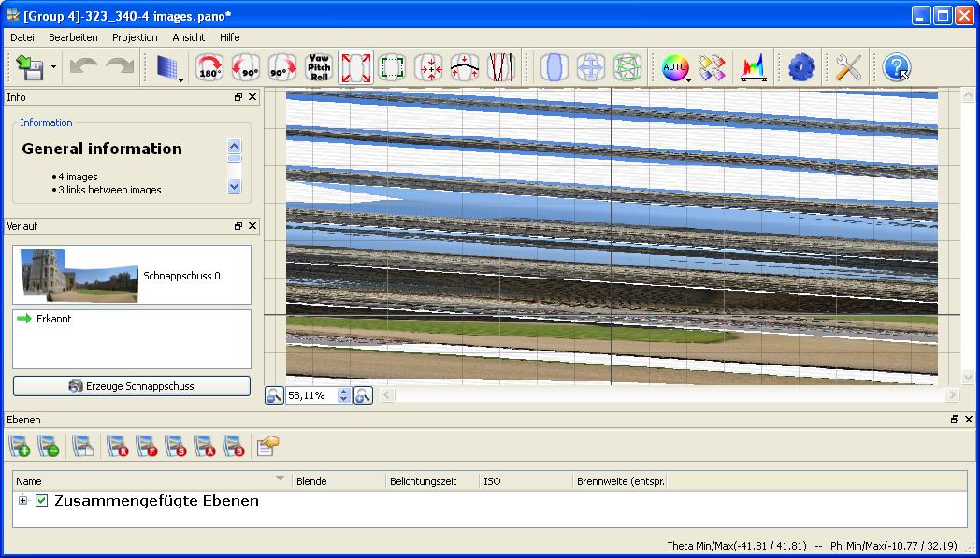Open the wrench and screwdriver settings icon
The height and width of the screenshot is (558, 980).
[x=848, y=68]
